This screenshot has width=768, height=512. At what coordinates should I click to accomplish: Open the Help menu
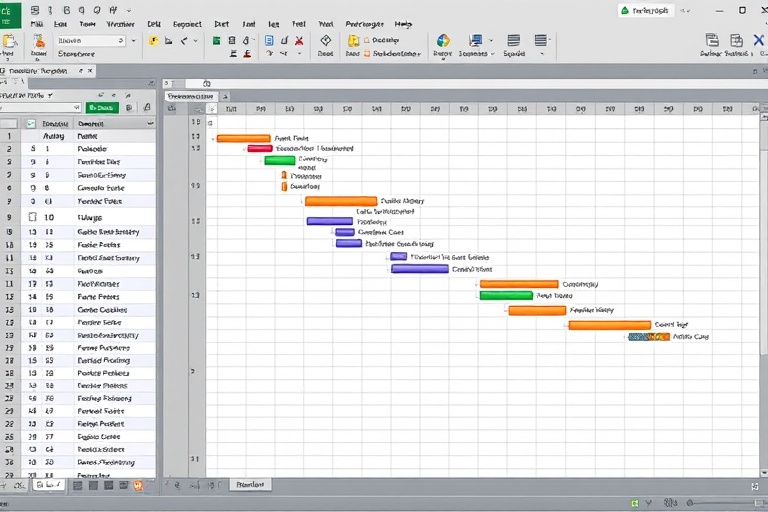click(x=403, y=22)
